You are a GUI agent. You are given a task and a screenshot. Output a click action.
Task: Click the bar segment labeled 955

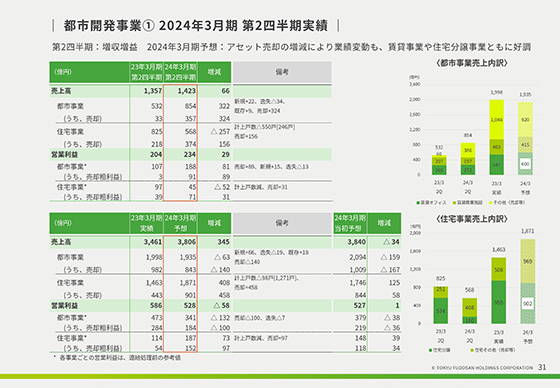499,302
